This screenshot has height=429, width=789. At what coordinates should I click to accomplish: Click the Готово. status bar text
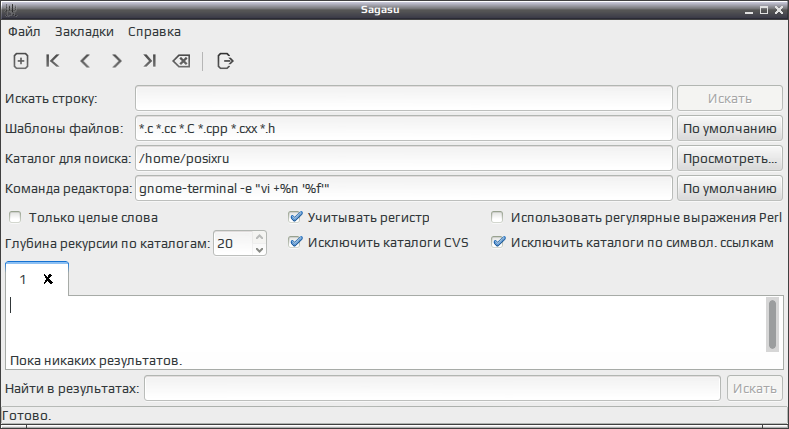pyautogui.click(x=27, y=415)
